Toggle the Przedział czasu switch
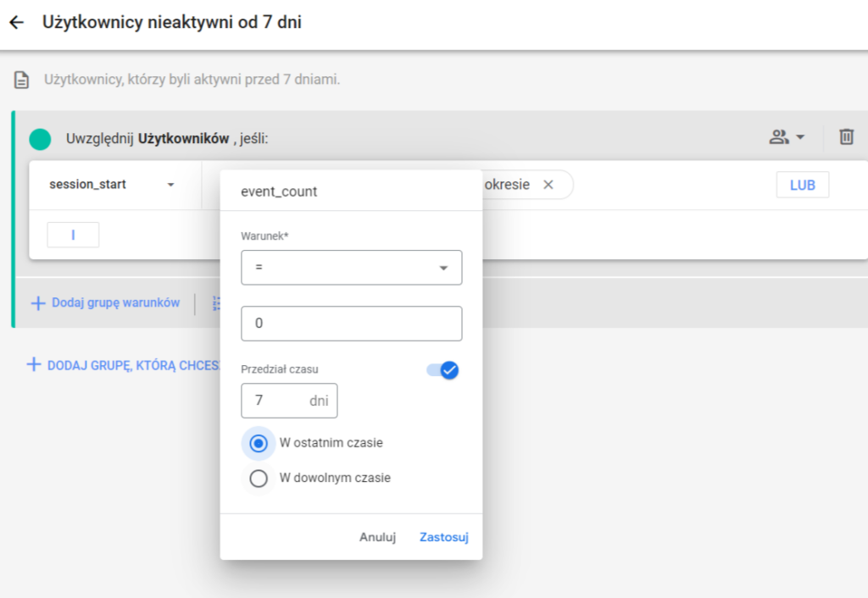The height and width of the screenshot is (598, 868). (x=442, y=370)
